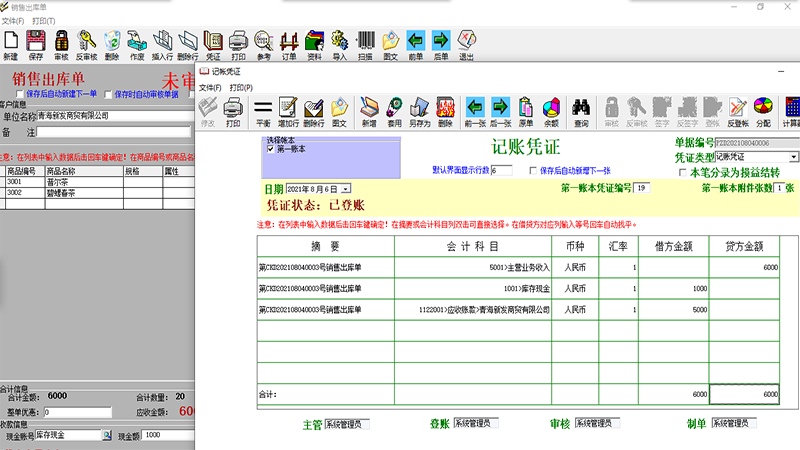The height and width of the screenshot is (450, 800).
Task: Open the 日期 date picker dropdown
Action: click(346, 188)
